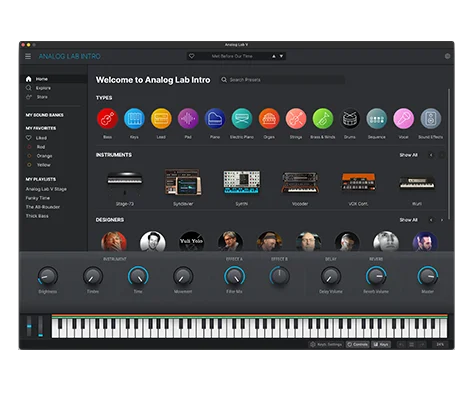Select the Sound Effects type icon
This screenshot has height=400, width=473.
(x=431, y=118)
